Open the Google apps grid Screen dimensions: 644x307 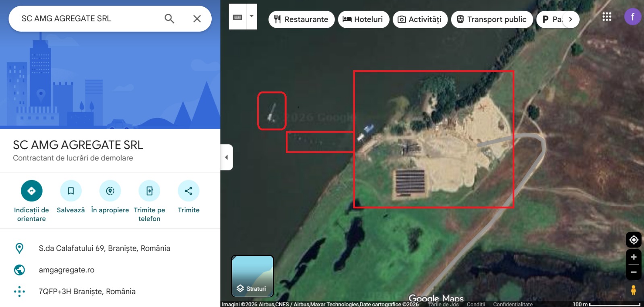point(607,17)
